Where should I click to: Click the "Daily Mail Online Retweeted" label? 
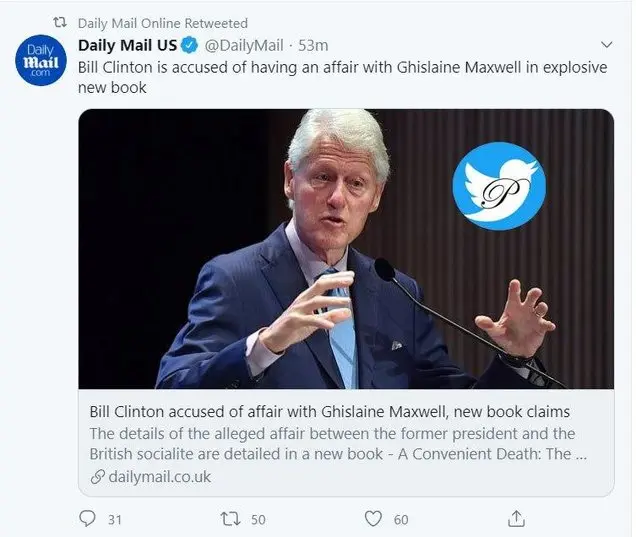point(163,23)
